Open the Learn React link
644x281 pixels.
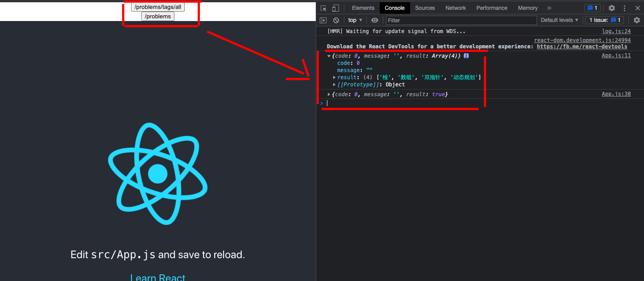[x=158, y=277]
